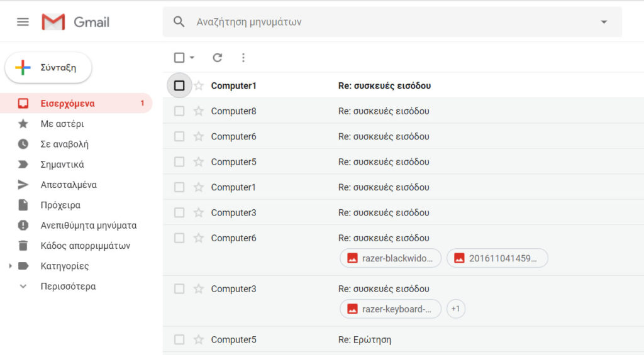Select the Computer5 Re: Ερώτηση email checkbox
This screenshot has width=644, height=355.
(x=179, y=340)
